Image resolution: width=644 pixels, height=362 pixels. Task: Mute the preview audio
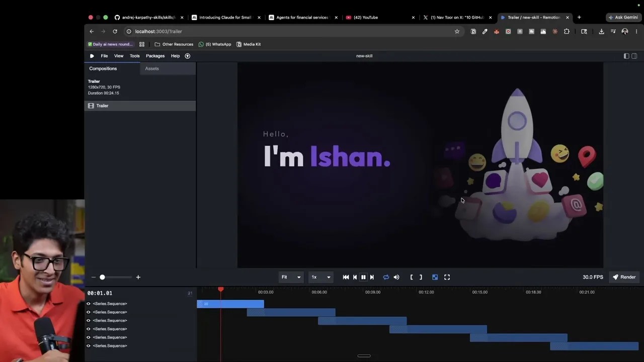396,277
